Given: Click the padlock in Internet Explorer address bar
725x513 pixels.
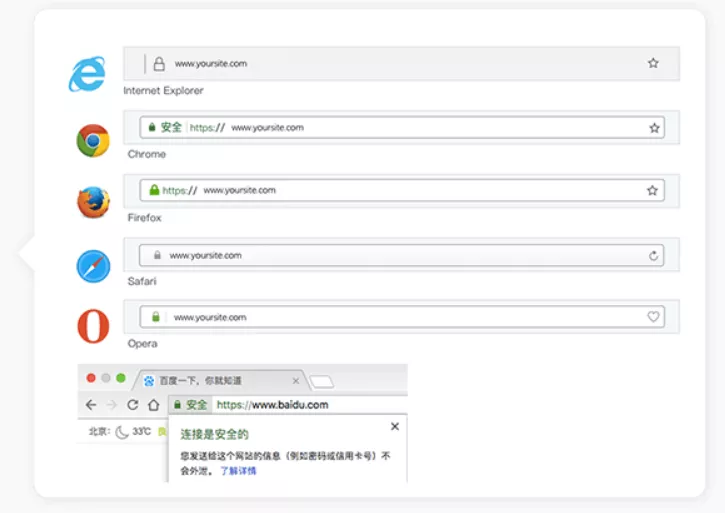Looking at the screenshot, I should click(x=159, y=64).
